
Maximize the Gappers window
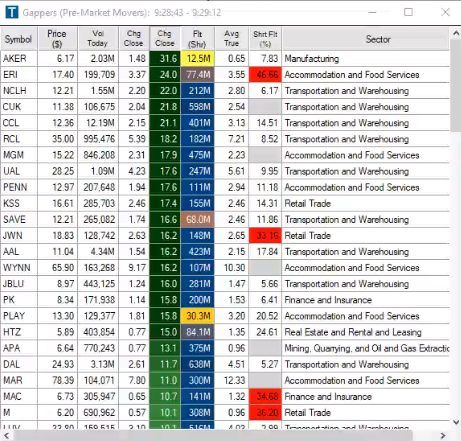408,12
